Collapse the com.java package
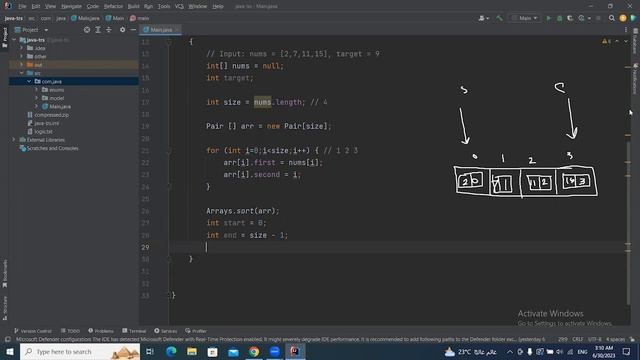Screen dimensions: 640x360 [x=29, y=81]
